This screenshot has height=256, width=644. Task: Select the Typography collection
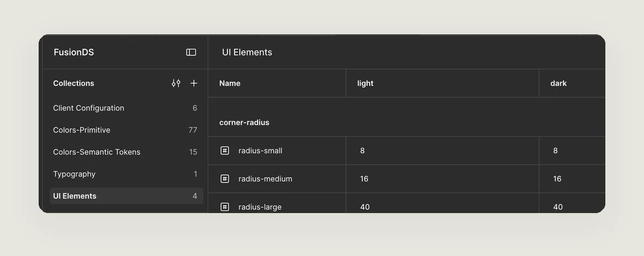[x=126, y=174]
